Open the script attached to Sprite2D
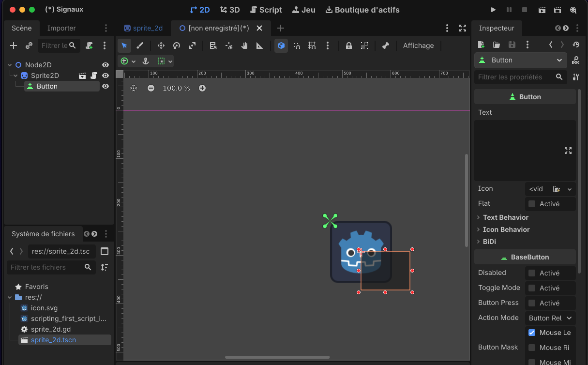This screenshot has width=588, height=365. tap(94, 76)
